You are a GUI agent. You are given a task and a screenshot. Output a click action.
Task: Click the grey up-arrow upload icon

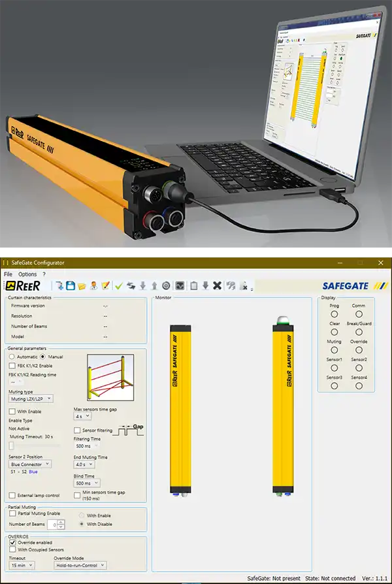[x=154, y=285]
